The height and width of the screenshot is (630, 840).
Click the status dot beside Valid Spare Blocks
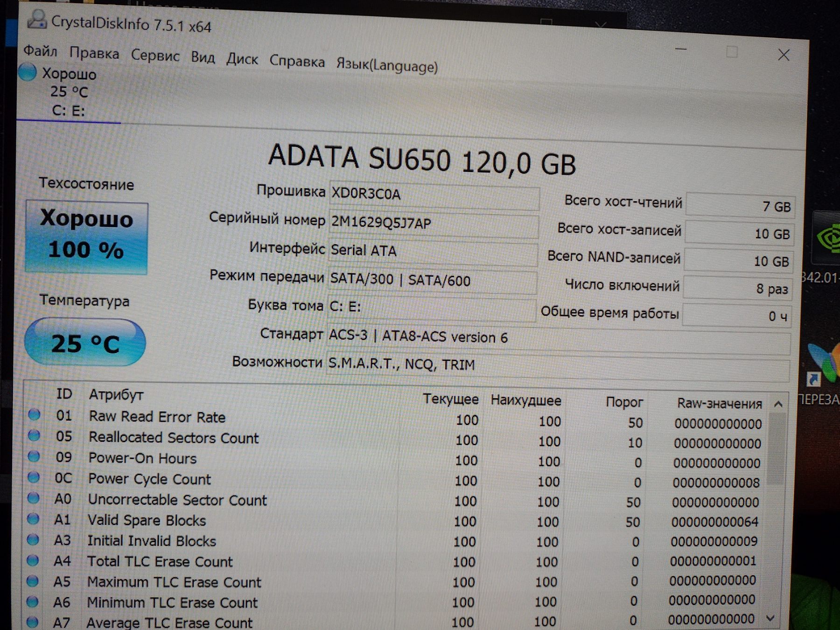pos(33,519)
